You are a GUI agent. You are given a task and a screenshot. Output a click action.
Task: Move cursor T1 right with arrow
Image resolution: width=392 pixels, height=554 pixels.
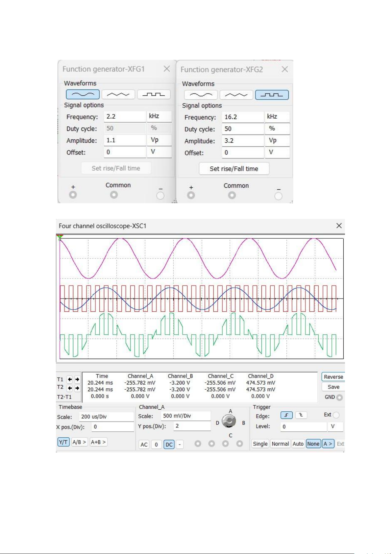coord(77,379)
